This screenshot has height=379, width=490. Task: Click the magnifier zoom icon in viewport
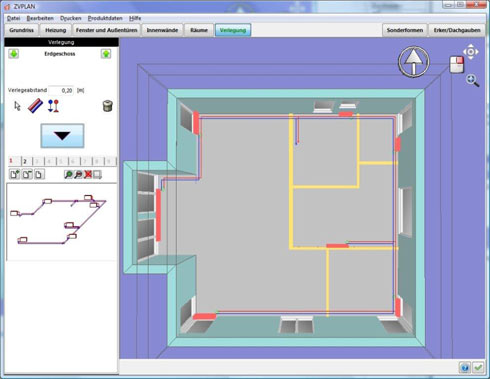coord(473,81)
